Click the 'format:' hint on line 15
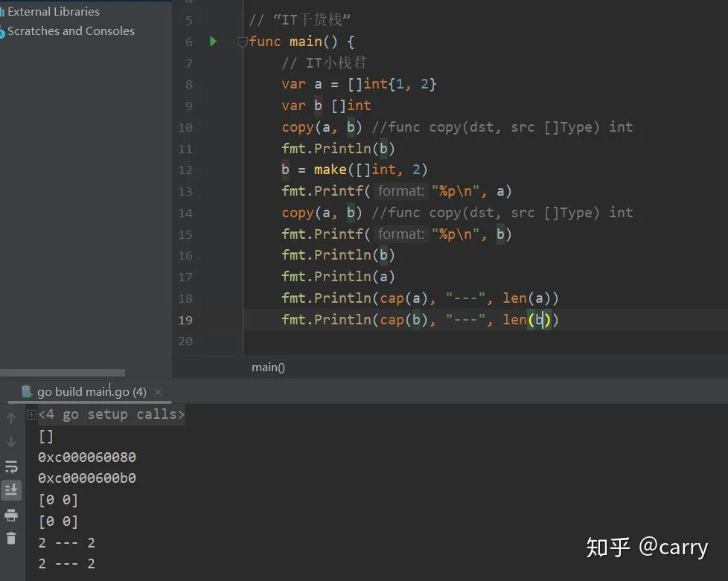Screen dimensions: 728x581 [x=401, y=234]
